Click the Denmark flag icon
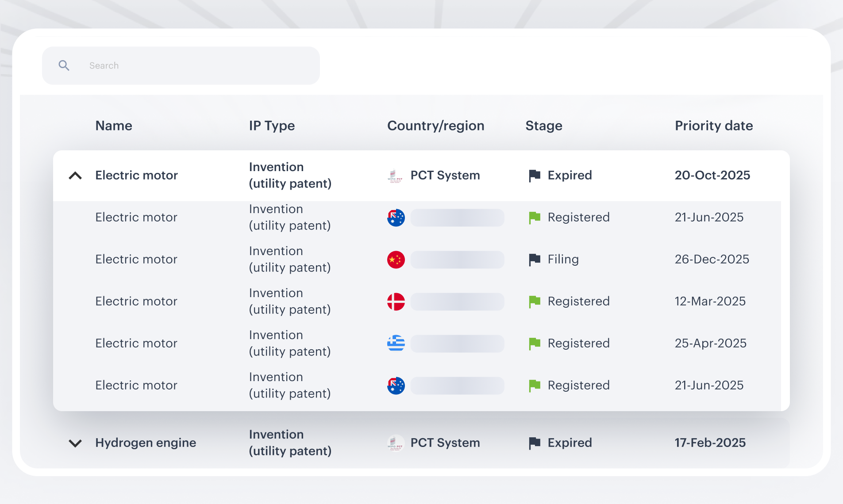This screenshot has width=843, height=504. [396, 302]
